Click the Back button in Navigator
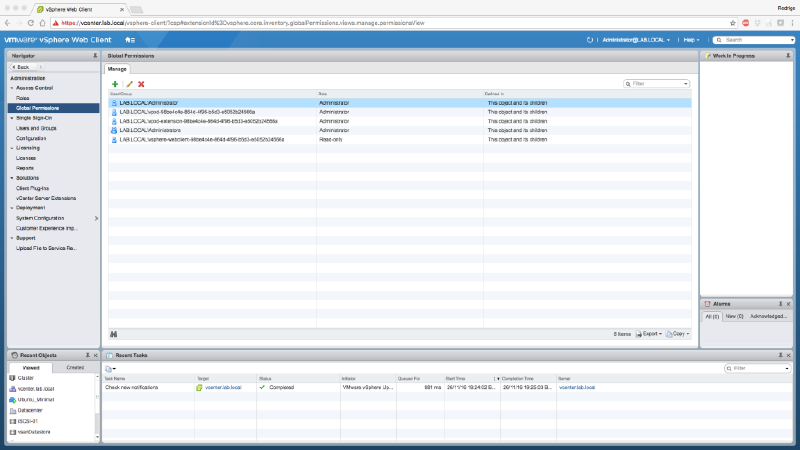Viewport: 800px width, 450px height. pyautogui.click(x=29, y=67)
